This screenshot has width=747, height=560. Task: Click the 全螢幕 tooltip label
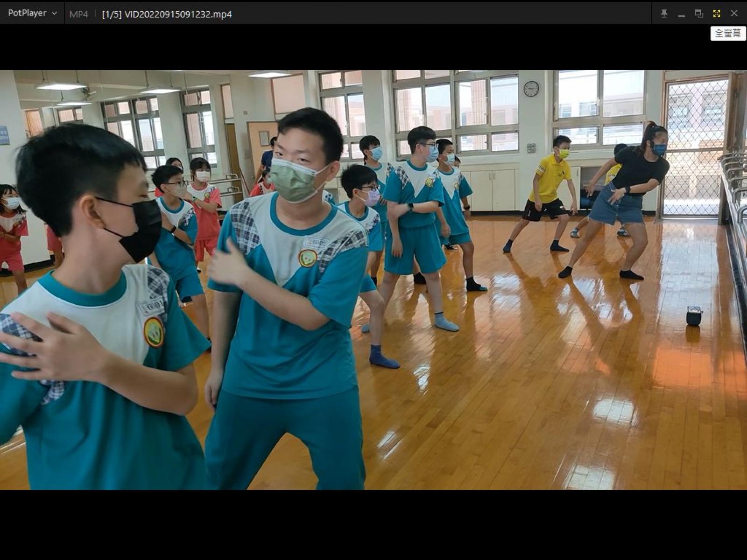[728, 34]
